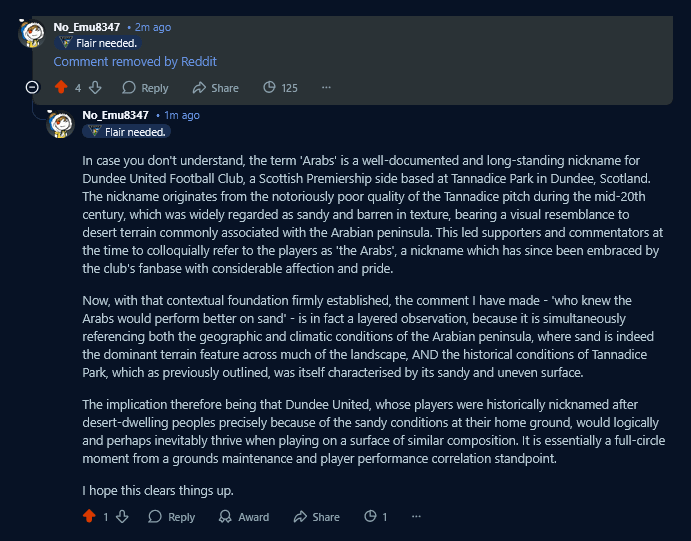Click the reply's '1m ago' timestamp

[181, 115]
